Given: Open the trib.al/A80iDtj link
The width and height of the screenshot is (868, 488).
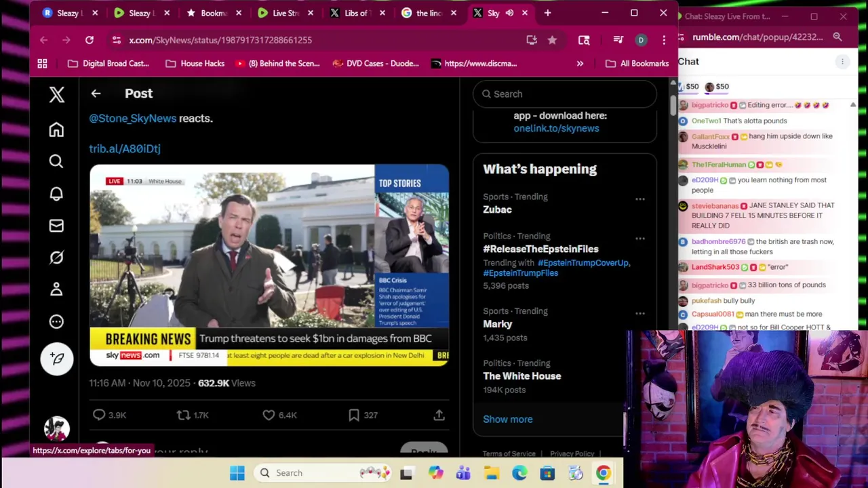Looking at the screenshot, I should pyautogui.click(x=125, y=148).
